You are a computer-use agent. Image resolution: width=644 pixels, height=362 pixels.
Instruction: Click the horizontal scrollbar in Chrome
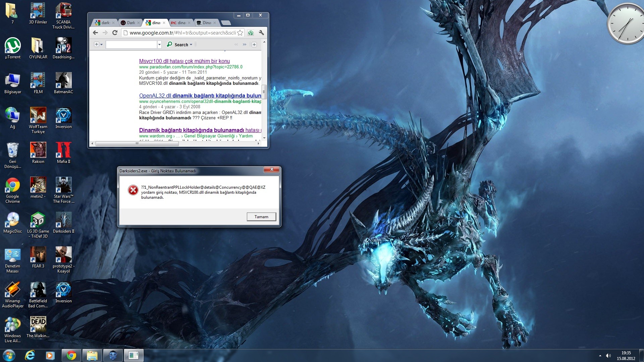(x=137, y=143)
